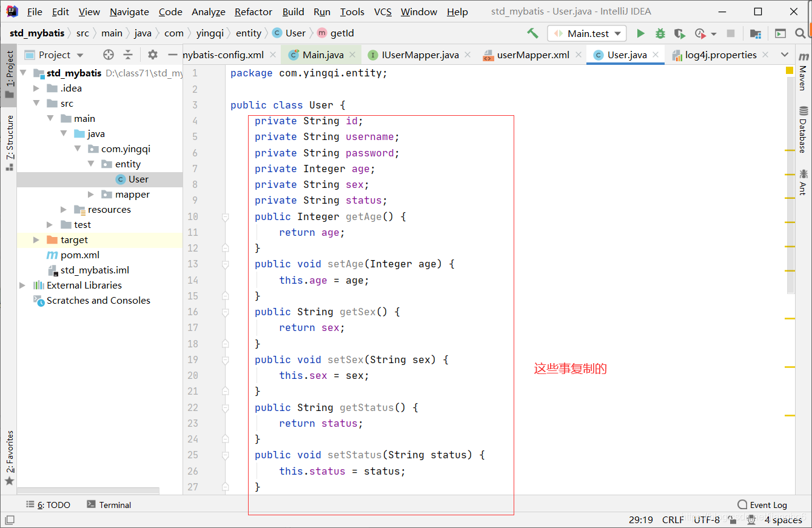Screen dimensions: 812x528
Task: Open the Maven tool window
Action: [803, 71]
